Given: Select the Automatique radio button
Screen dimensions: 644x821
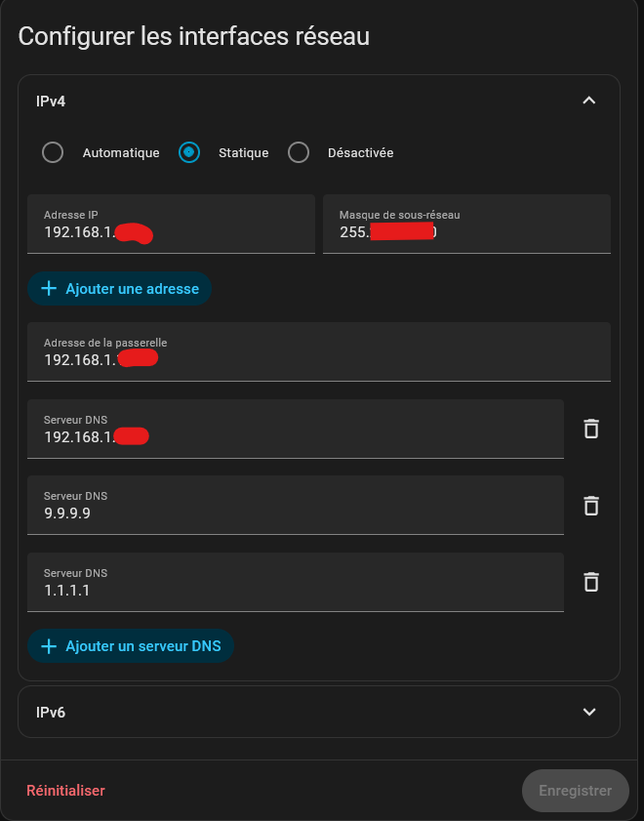Looking at the screenshot, I should point(53,152).
